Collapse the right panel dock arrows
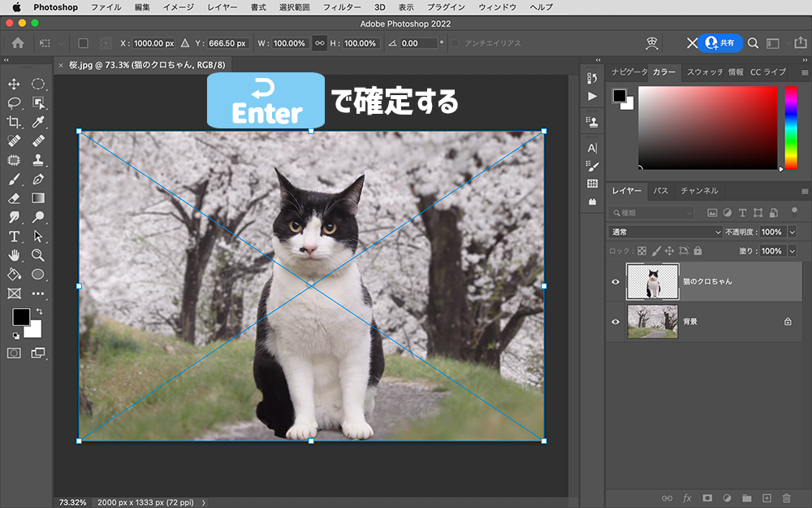Screen dimensions: 812x508 [x=804, y=60]
